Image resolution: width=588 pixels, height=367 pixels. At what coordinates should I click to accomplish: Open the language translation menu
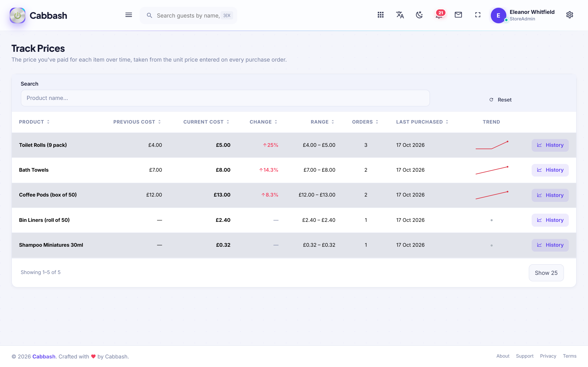pyautogui.click(x=400, y=15)
